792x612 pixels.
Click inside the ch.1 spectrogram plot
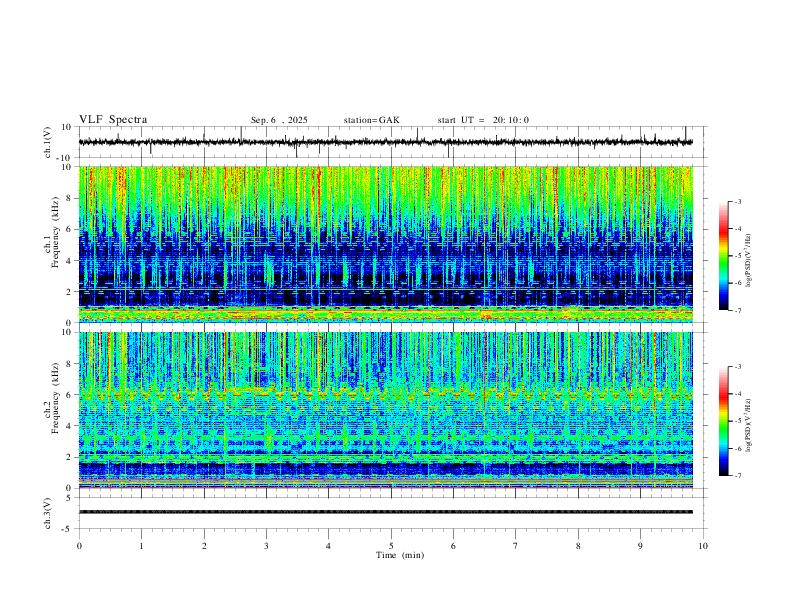click(386, 244)
